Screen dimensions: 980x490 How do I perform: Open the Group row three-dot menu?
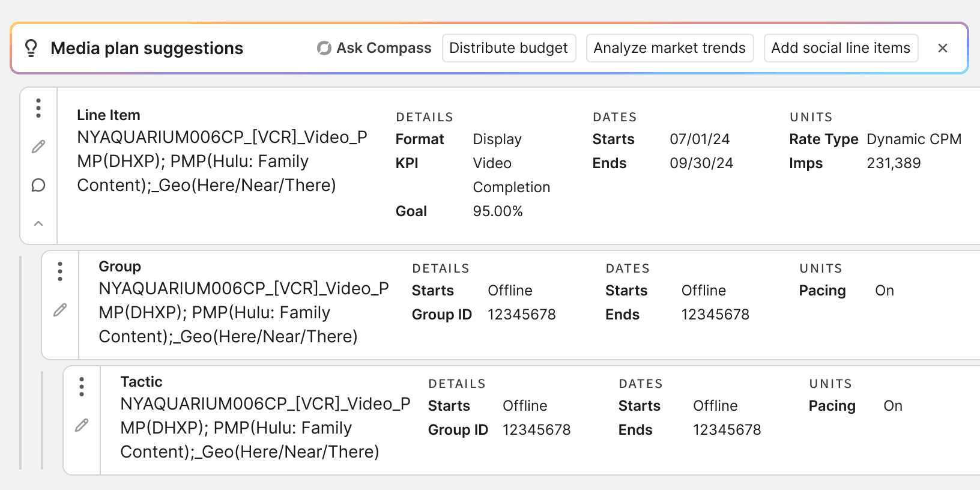pyautogui.click(x=60, y=271)
